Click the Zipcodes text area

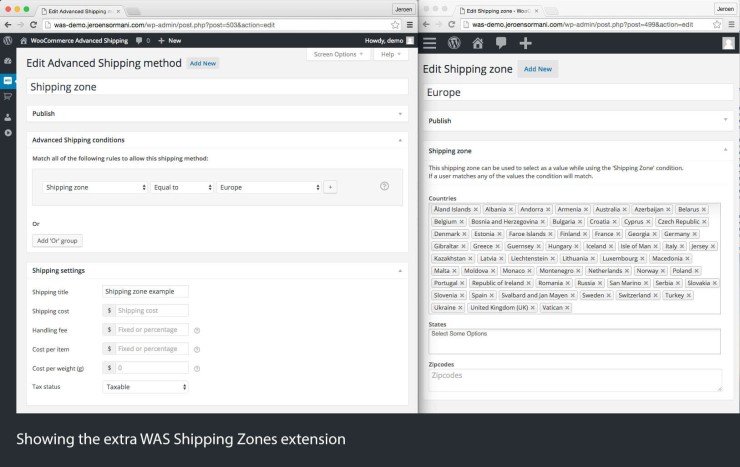tap(575, 380)
